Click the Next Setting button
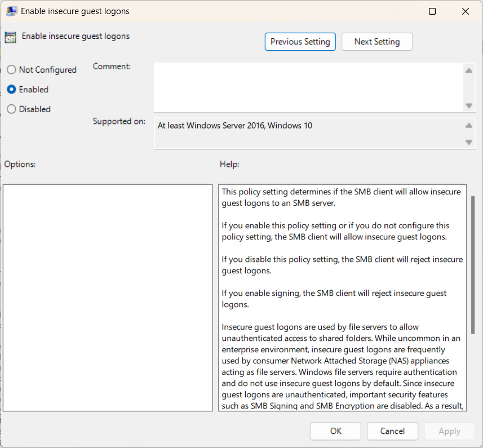 (376, 41)
